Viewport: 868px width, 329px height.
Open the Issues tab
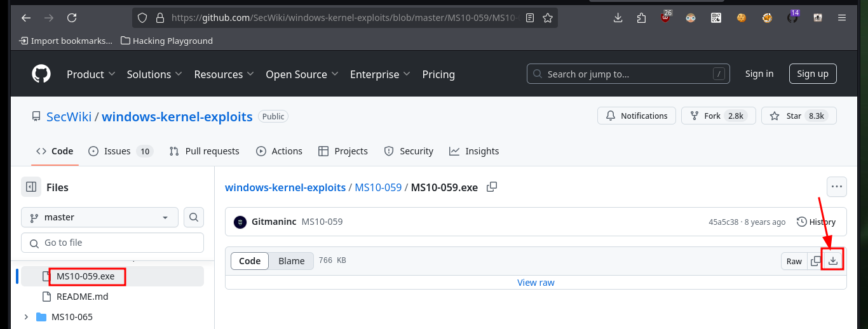[x=119, y=151]
